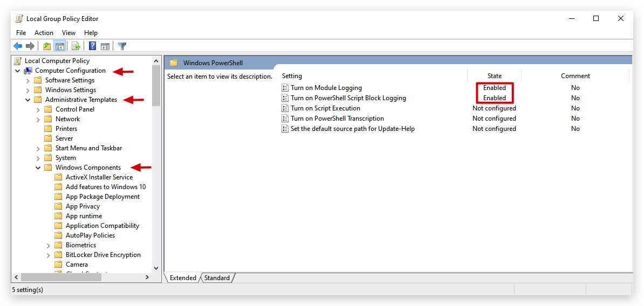Expand the Control Panel node
Image resolution: width=644 pixels, height=306 pixels.
click(x=38, y=109)
